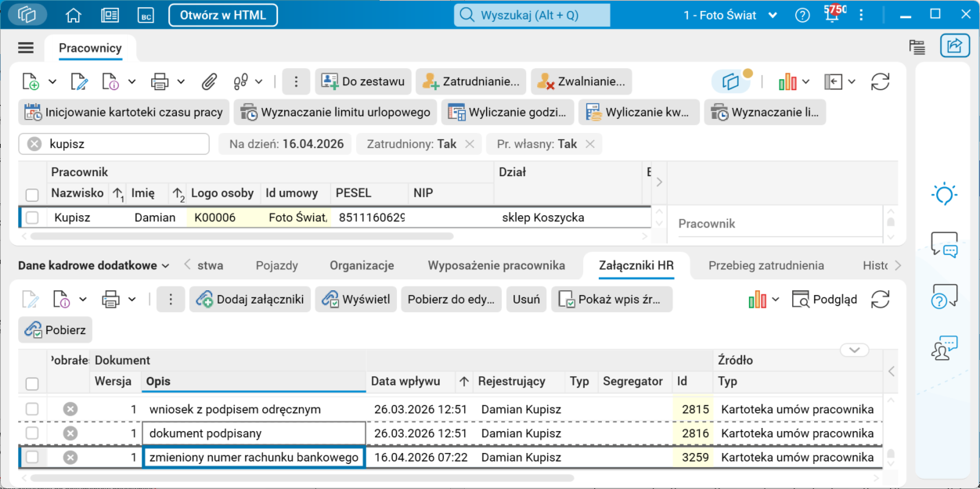Clear the 'kupisz' search filter field
The height and width of the screenshot is (489, 980).
(34, 144)
